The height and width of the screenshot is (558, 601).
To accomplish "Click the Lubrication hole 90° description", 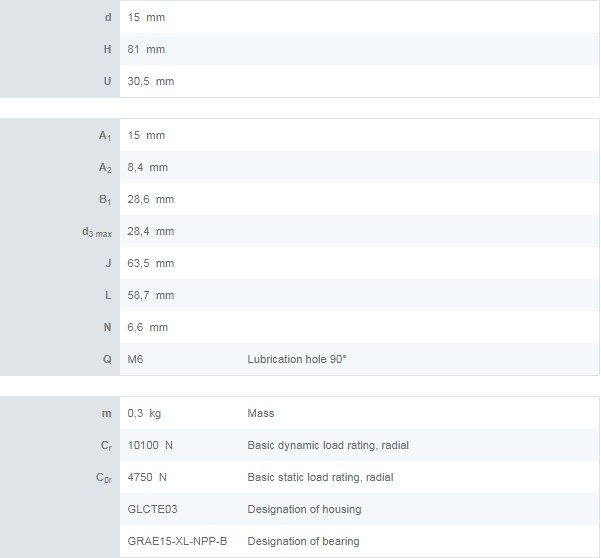I will 296,359.
